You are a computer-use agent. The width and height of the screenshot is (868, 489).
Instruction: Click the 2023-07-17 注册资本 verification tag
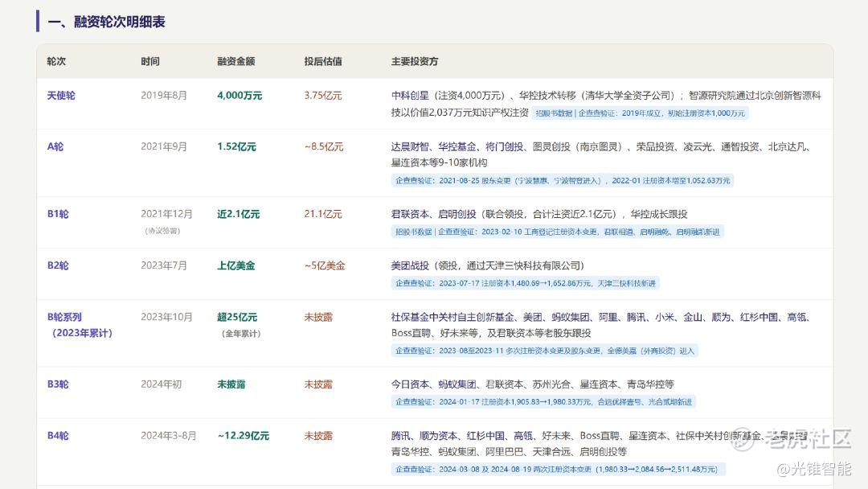pos(526,284)
